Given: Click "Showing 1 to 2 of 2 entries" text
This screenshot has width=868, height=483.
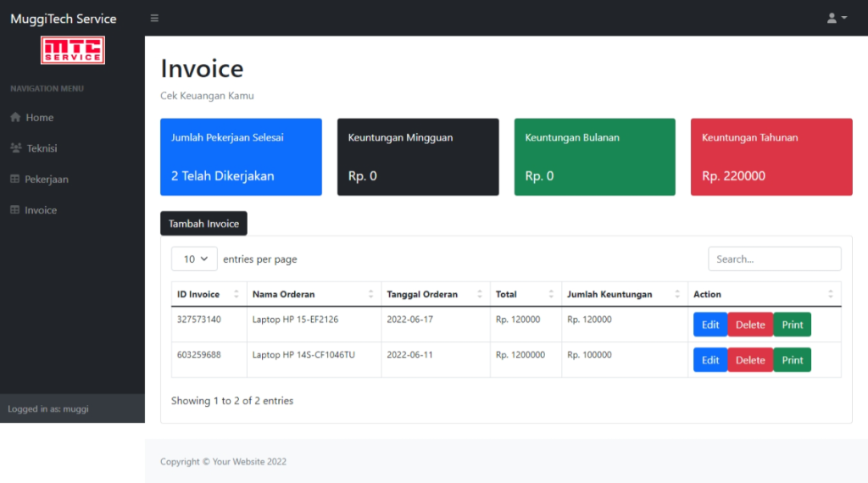Looking at the screenshot, I should coord(232,401).
